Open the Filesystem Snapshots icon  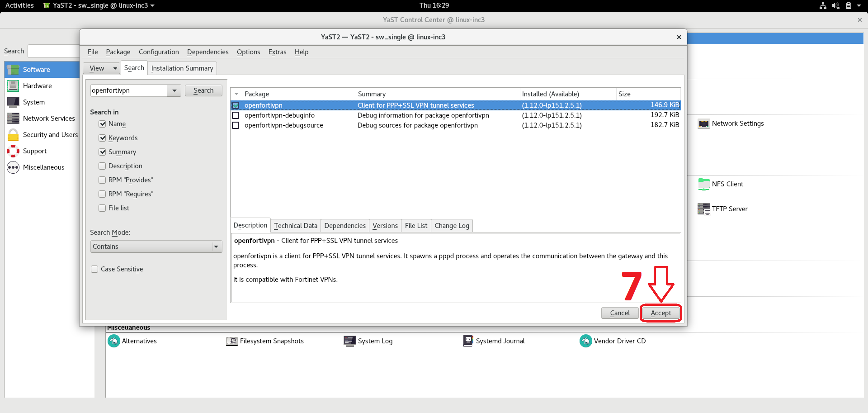click(231, 341)
